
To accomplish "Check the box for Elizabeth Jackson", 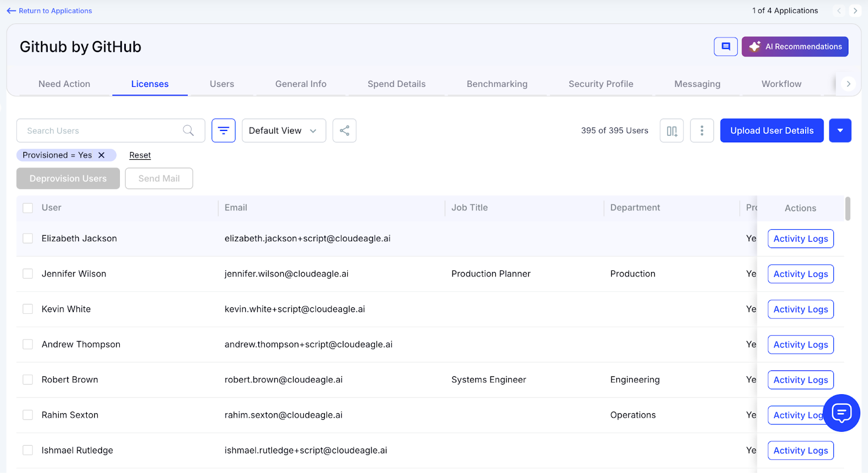I will tap(28, 238).
